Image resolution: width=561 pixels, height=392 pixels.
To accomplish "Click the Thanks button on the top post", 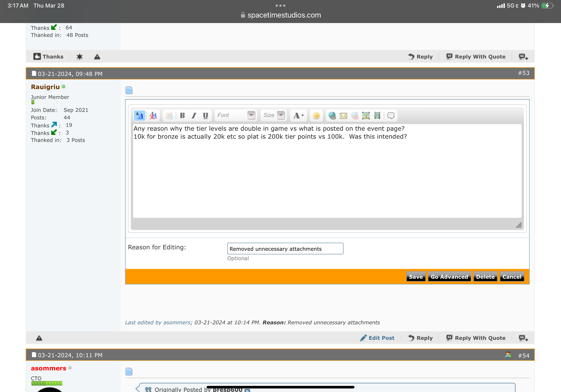I will 48,56.
